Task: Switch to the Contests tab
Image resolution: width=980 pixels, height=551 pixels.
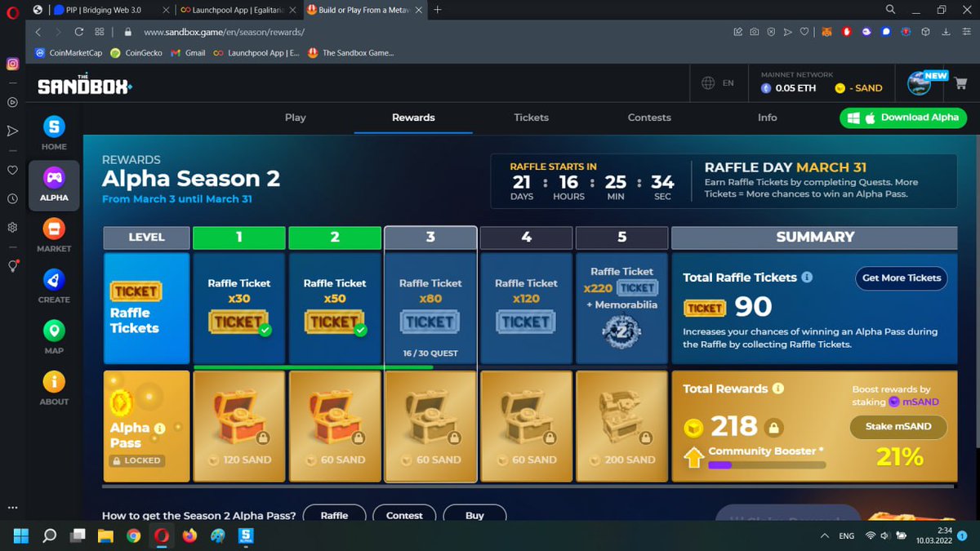Action: point(649,118)
